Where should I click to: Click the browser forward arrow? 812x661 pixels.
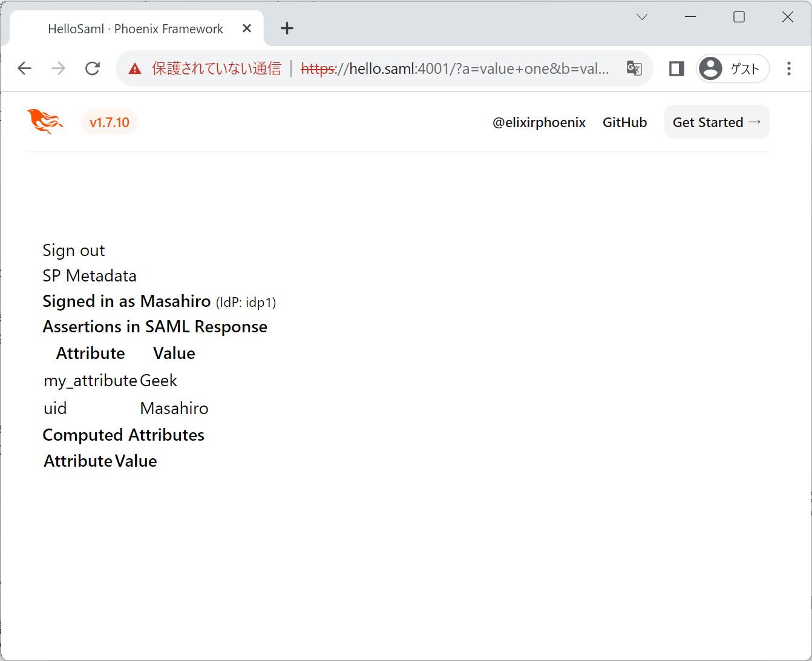click(x=59, y=68)
